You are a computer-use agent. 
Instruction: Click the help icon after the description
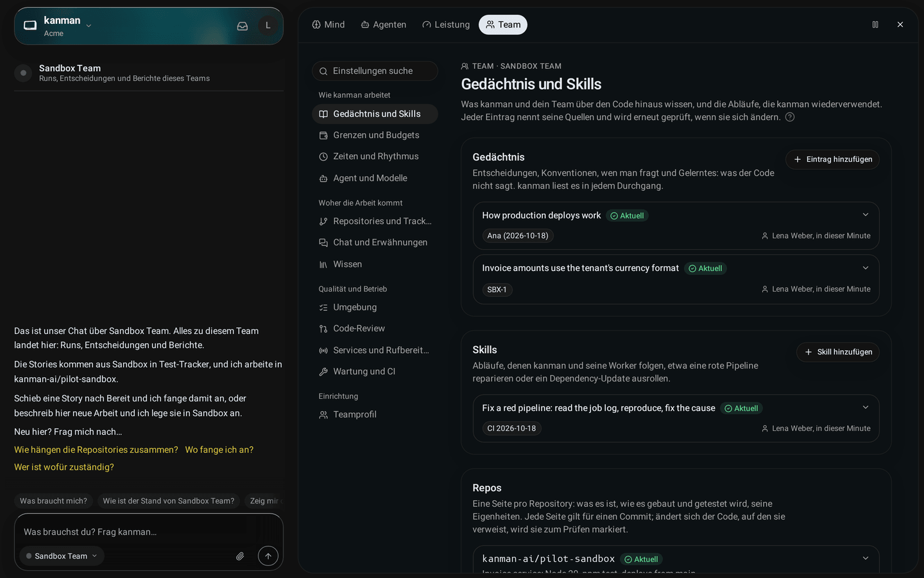(x=790, y=117)
